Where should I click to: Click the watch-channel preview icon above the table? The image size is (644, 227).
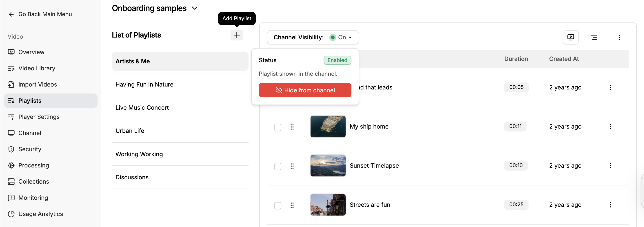pyautogui.click(x=571, y=37)
